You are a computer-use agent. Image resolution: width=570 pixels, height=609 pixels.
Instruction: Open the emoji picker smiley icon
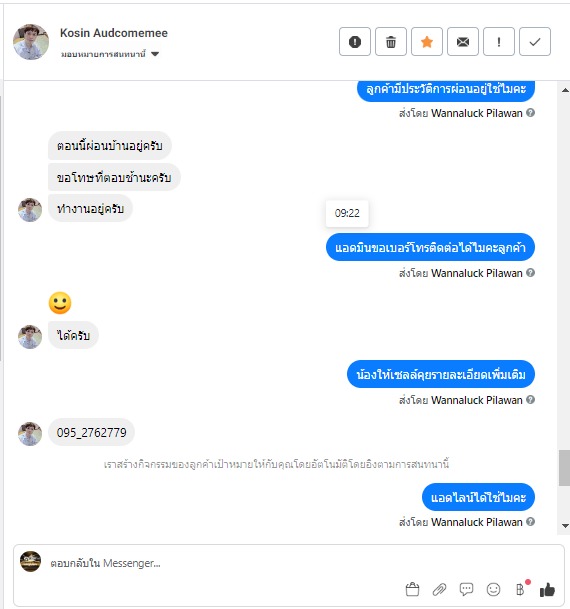[493, 589]
